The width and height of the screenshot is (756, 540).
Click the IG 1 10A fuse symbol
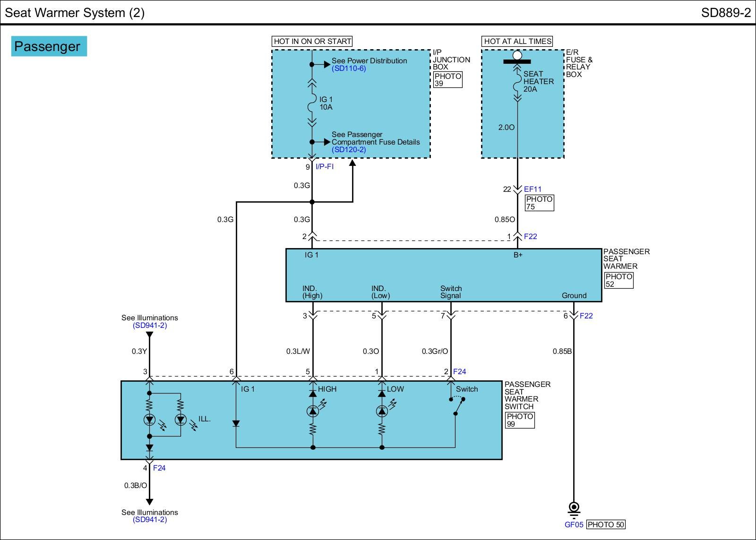pos(311,103)
